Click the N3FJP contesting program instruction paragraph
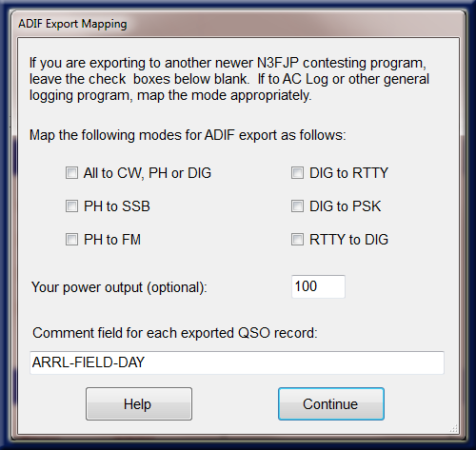Image resolution: width=476 pixels, height=450 pixels. (x=229, y=79)
